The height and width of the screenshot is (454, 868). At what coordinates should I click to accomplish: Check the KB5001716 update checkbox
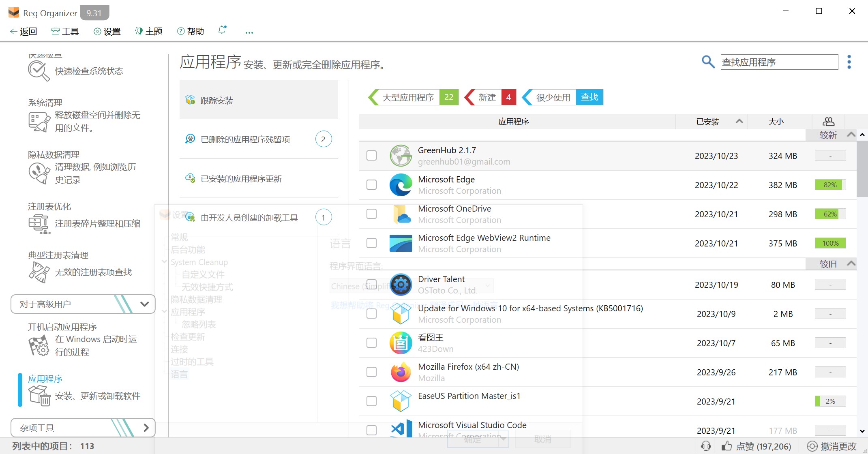click(x=371, y=314)
